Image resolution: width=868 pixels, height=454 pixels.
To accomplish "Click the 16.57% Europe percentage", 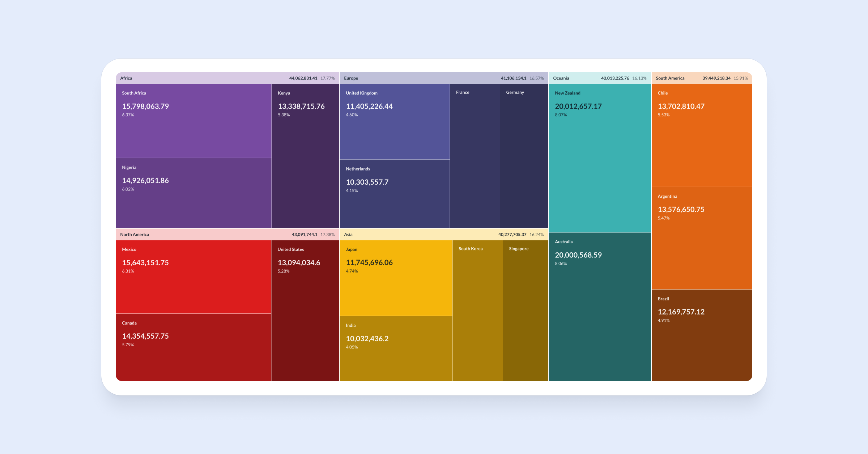I will tap(536, 78).
